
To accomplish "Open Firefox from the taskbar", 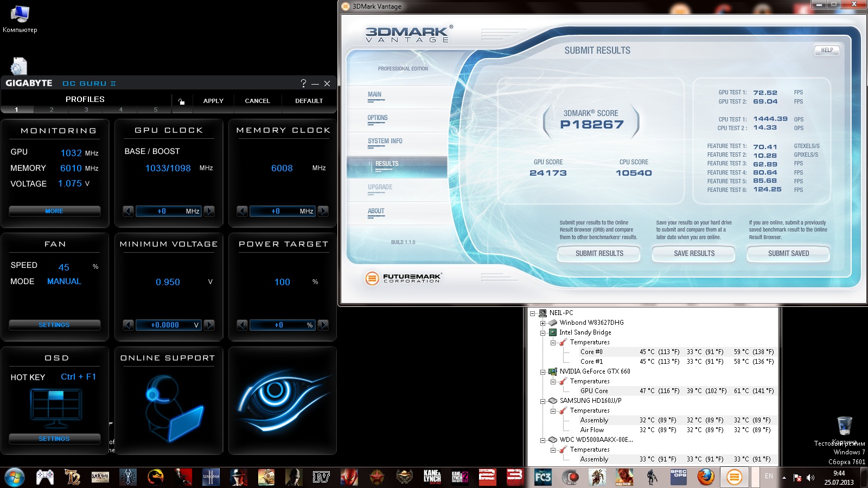I will pyautogui.click(x=706, y=477).
